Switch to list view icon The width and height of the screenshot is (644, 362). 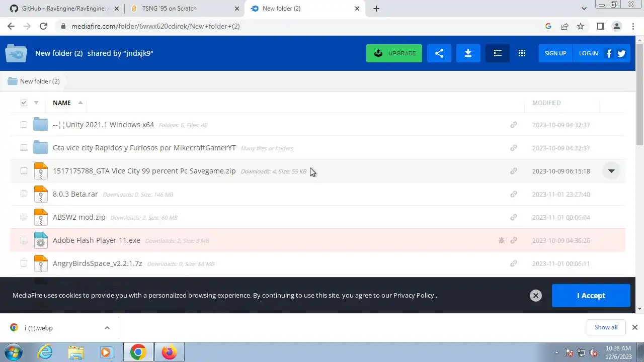pyautogui.click(x=498, y=53)
